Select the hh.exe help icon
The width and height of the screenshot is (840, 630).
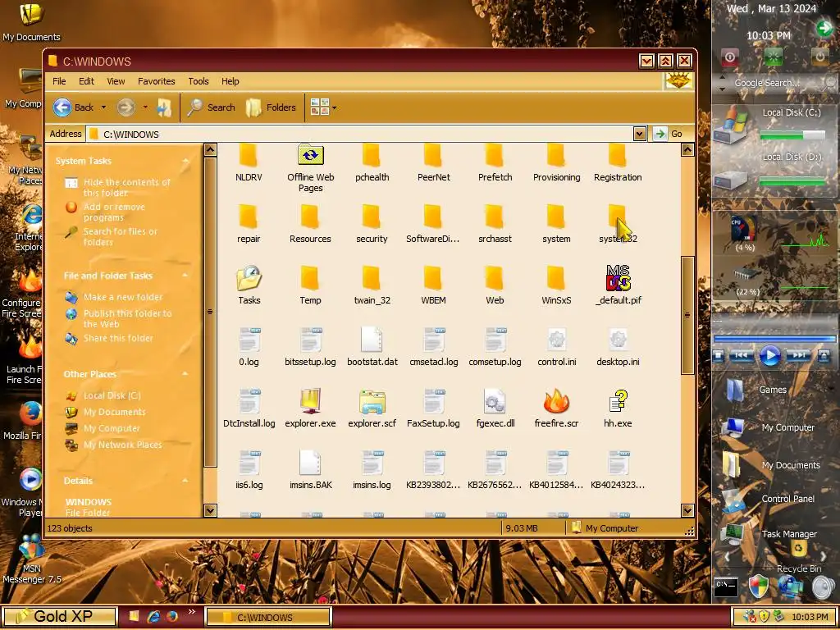pyautogui.click(x=618, y=401)
